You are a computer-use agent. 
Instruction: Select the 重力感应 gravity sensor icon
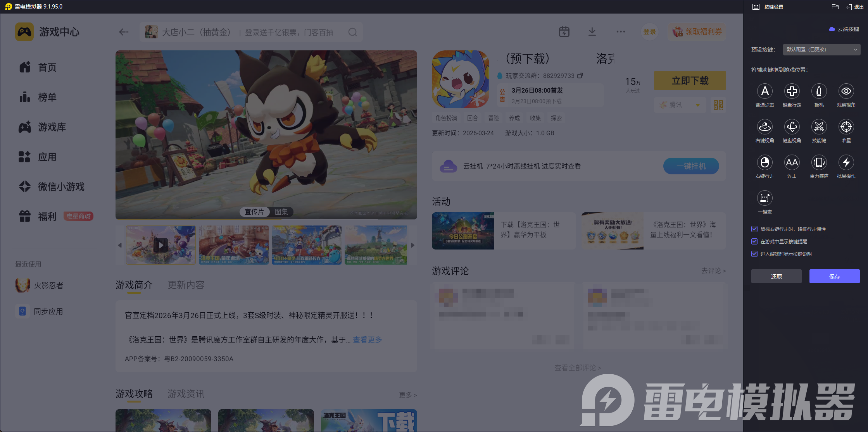tap(819, 163)
